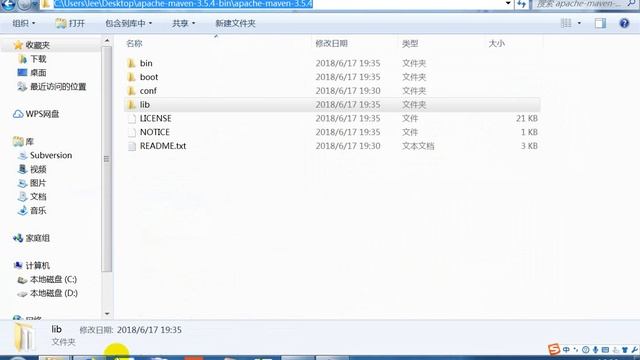Select 计算机 computer in the sidebar

tap(38, 265)
